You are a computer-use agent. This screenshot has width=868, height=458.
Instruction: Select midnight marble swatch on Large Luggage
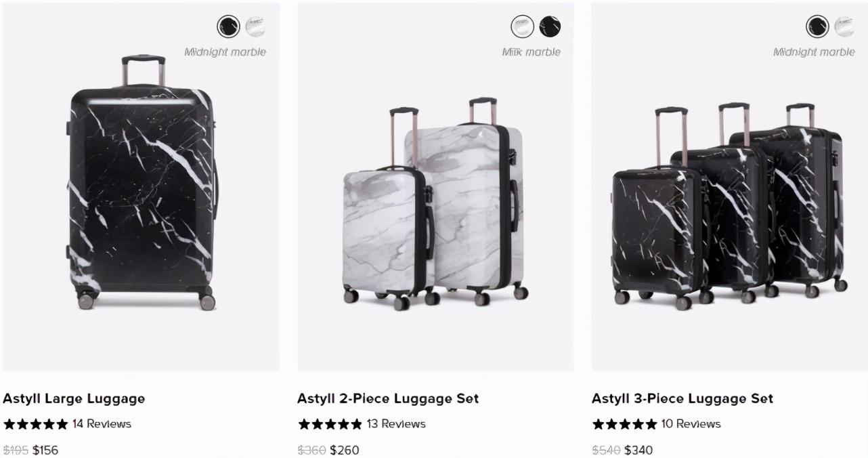point(228,27)
